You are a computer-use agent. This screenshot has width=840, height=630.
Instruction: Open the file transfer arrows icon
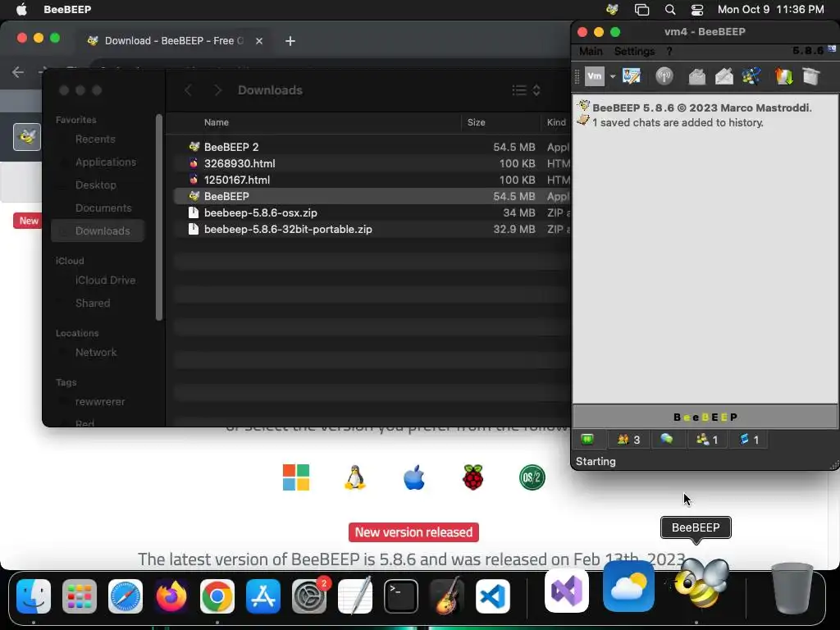pos(783,76)
